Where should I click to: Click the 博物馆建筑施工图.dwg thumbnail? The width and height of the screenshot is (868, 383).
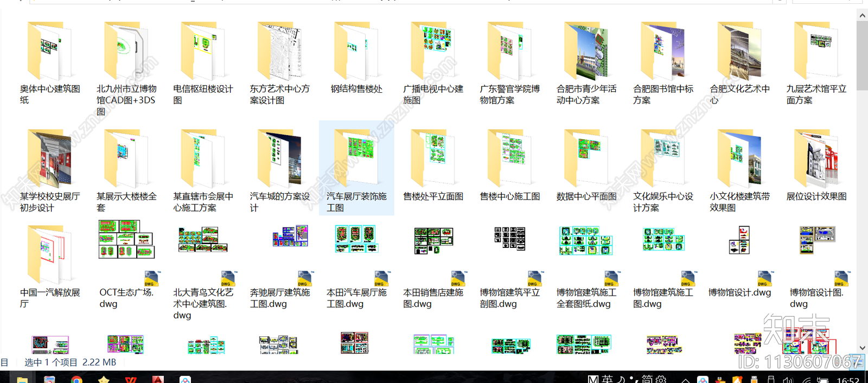663,239
